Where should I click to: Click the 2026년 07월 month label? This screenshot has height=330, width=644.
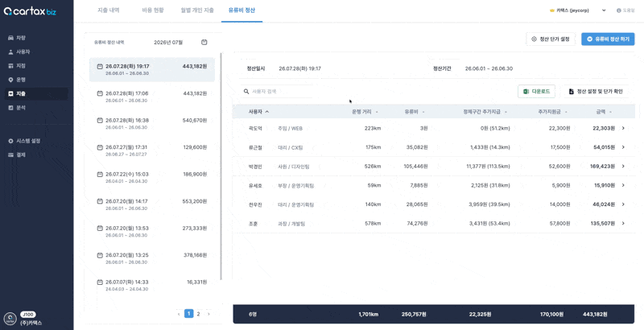(x=168, y=43)
